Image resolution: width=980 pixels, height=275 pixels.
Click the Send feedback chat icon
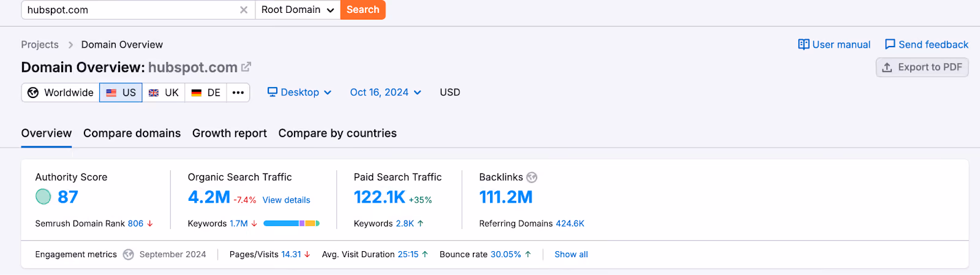890,44
